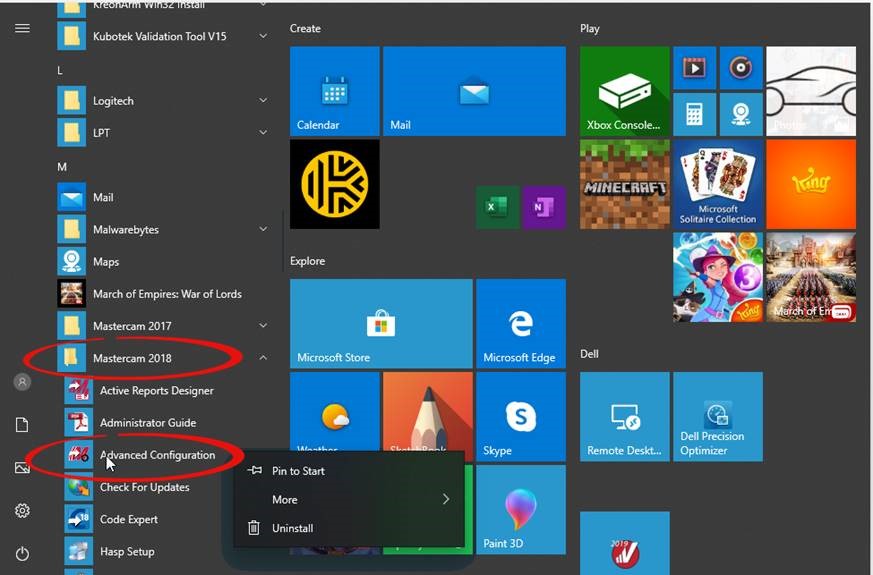873x575 pixels.
Task: Collapse the Mastercam 2018 folder chevron
Action: [263, 358]
